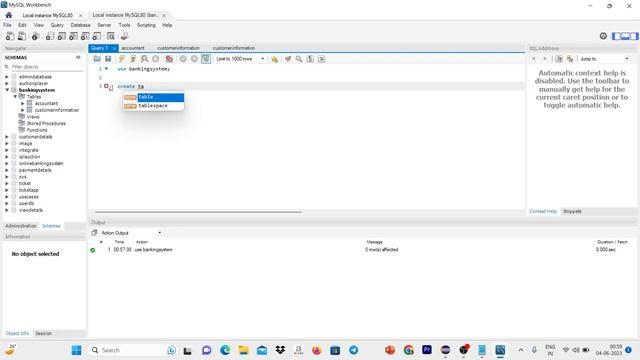Run Explain on the current statement

point(144,59)
